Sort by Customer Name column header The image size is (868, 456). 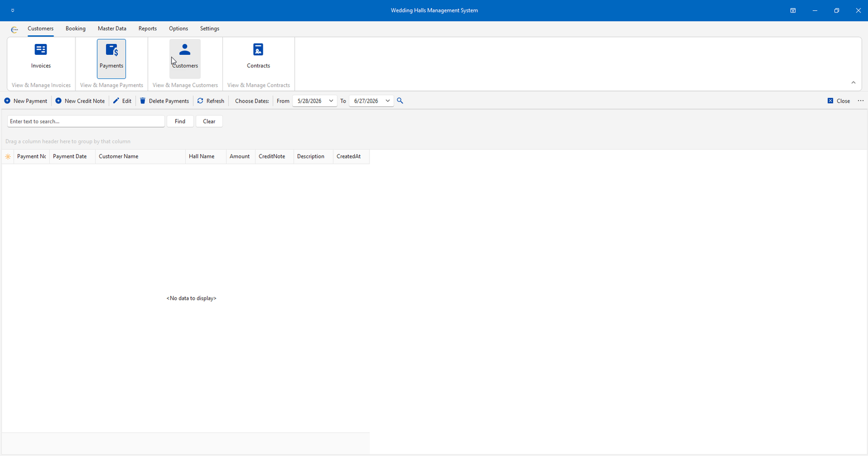tap(140, 156)
